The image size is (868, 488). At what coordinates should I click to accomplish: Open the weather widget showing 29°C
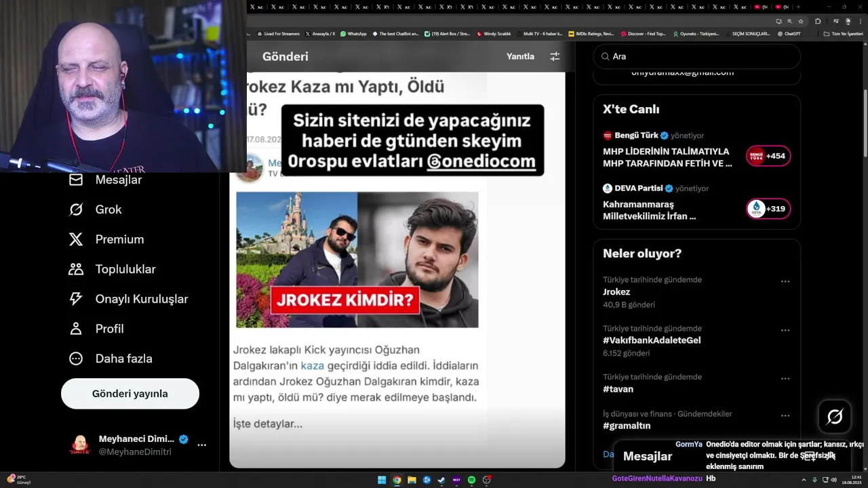[x=18, y=479]
